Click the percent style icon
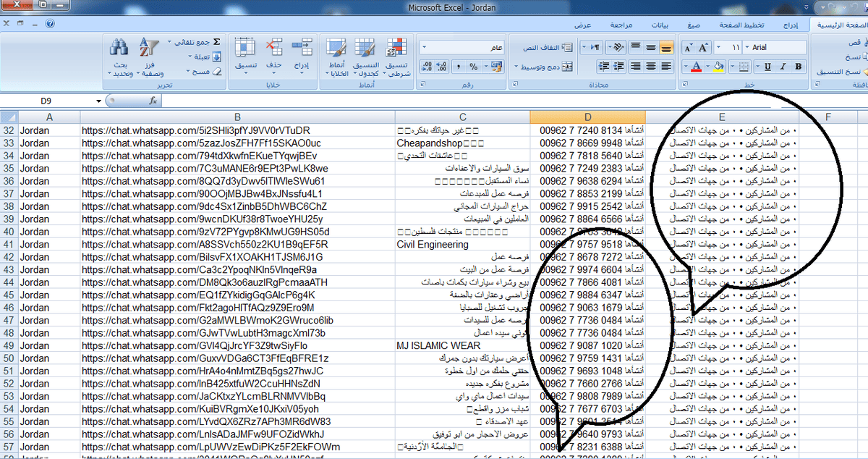 click(x=474, y=67)
